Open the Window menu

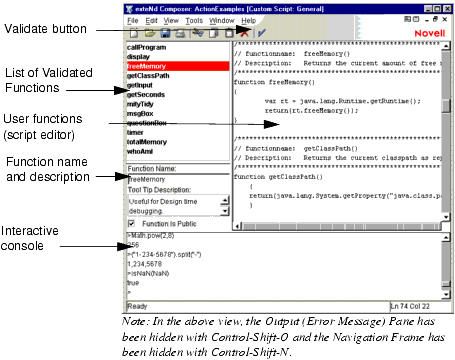click(222, 21)
